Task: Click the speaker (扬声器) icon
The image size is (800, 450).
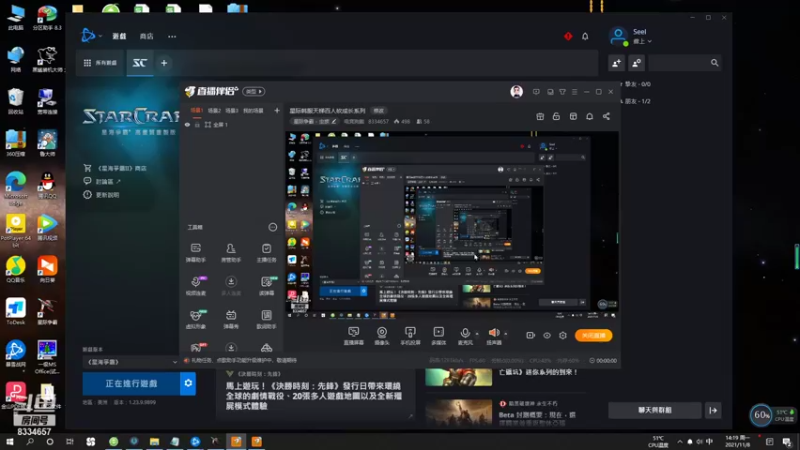Action: (x=494, y=335)
